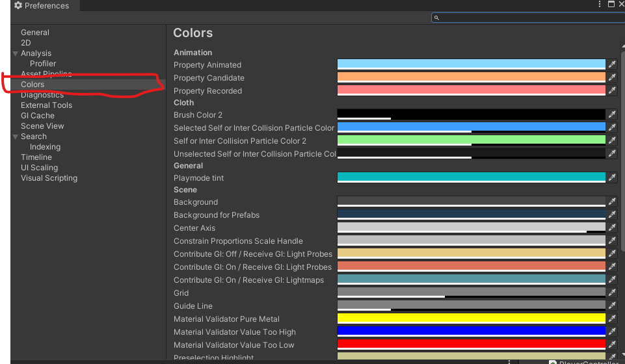Click eyedropper beside Grid color
Screen dimensions: 625x364
pyautogui.click(x=612, y=293)
